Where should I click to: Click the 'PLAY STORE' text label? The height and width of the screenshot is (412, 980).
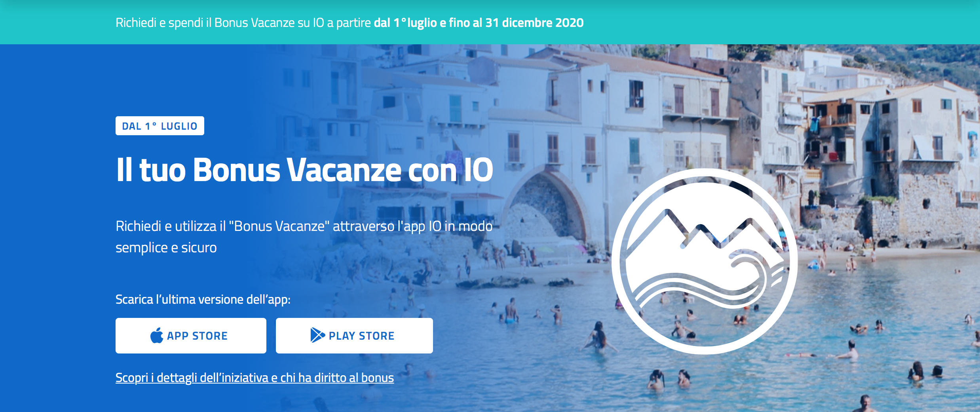click(361, 336)
